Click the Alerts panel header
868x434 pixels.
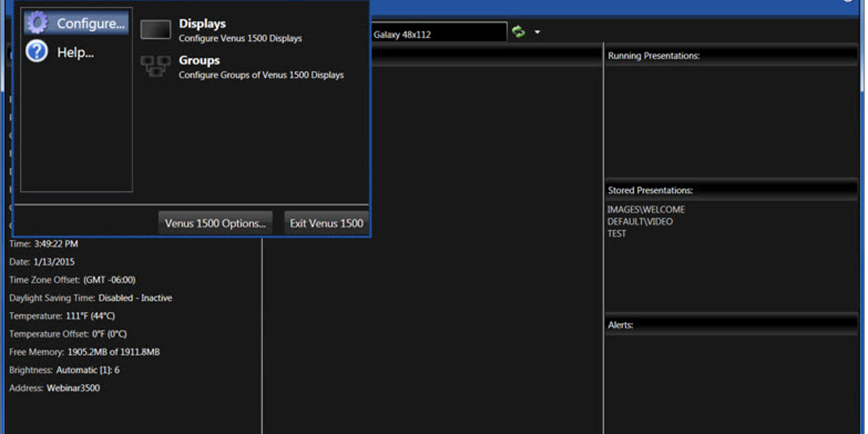coord(731,325)
